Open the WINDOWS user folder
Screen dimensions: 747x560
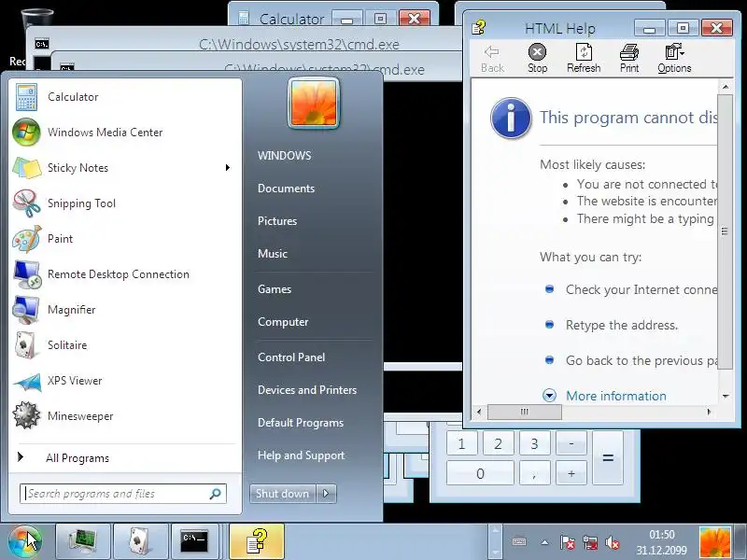[285, 156]
